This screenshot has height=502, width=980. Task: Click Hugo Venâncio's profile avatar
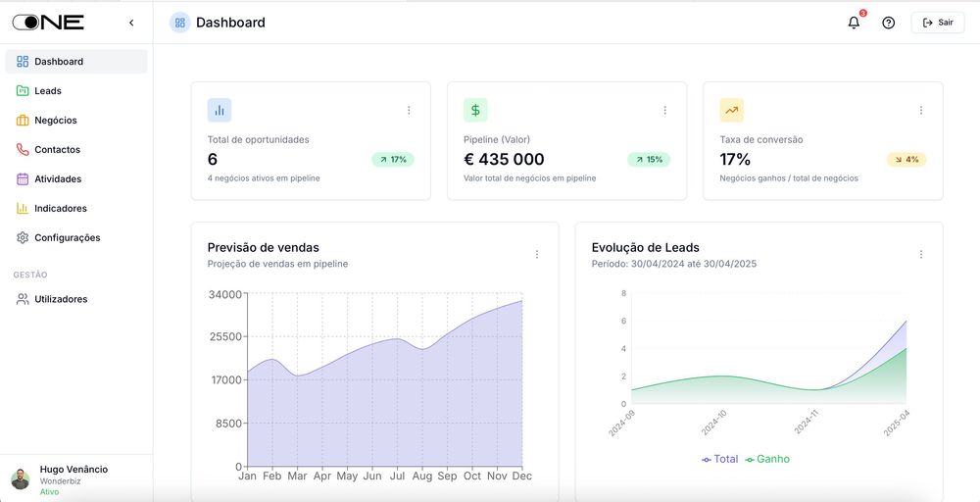coord(21,479)
